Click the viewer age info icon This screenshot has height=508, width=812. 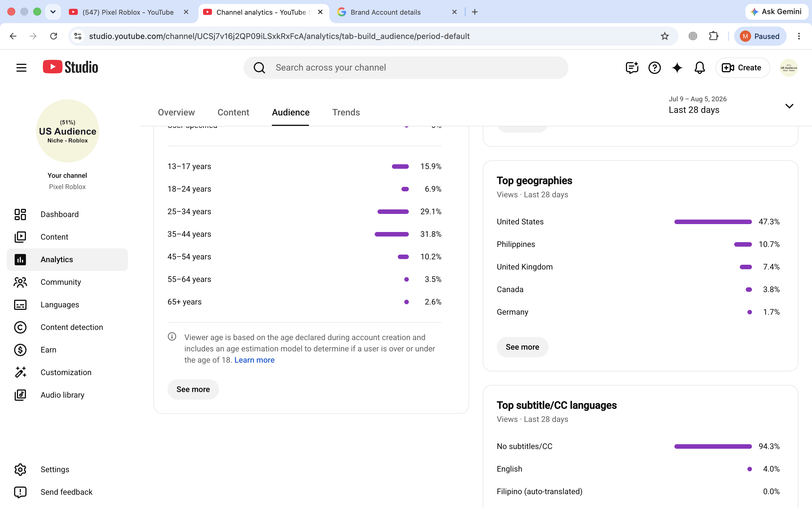click(172, 336)
